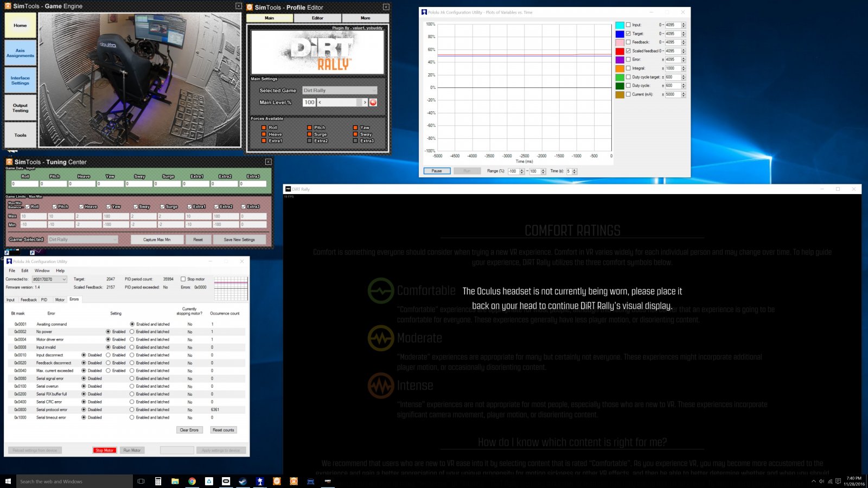Image resolution: width=868 pixels, height=488 pixels.
Task: Click the red stop icon next to Main Level
Action: pyautogui.click(x=373, y=102)
